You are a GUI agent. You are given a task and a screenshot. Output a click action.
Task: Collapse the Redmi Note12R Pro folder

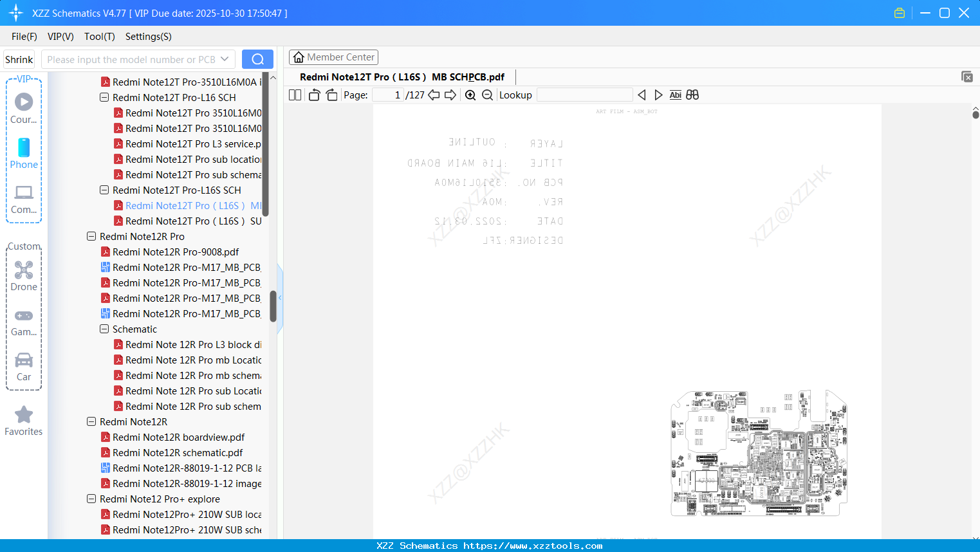pos(91,236)
